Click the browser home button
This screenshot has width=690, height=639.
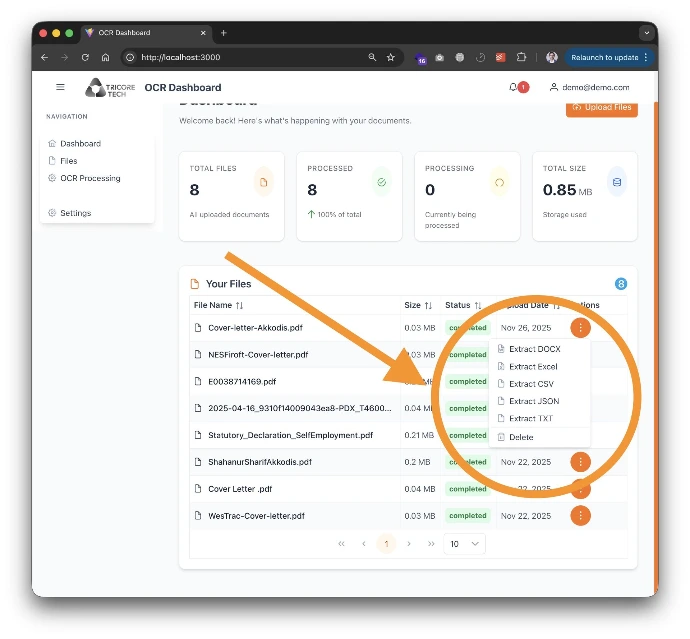[x=106, y=57]
